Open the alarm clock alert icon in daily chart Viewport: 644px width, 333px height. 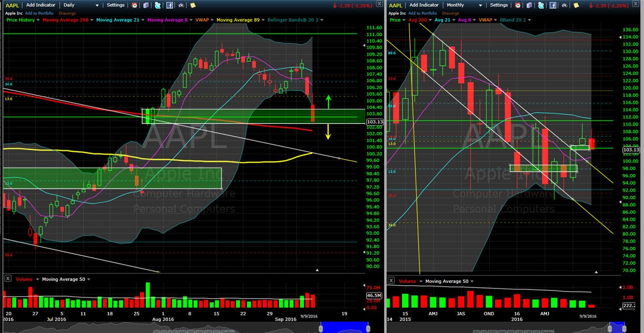click(134, 5)
